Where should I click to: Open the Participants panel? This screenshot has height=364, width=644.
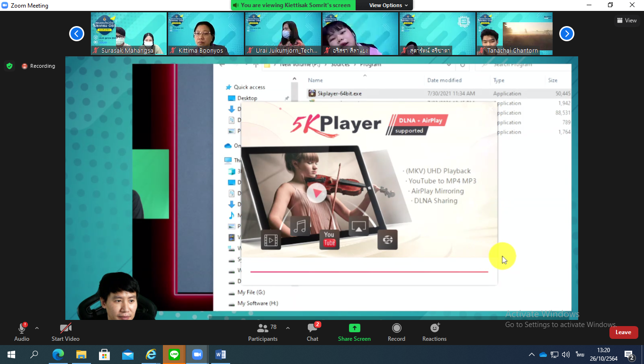point(263,332)
